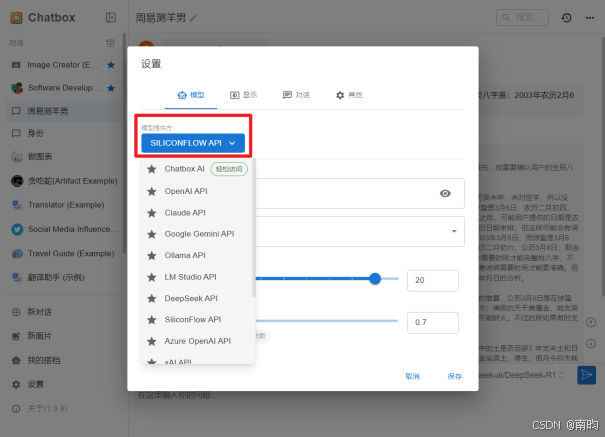Click the Chatbox logo icon
This screenshot has height=437, width=605.
16,18
